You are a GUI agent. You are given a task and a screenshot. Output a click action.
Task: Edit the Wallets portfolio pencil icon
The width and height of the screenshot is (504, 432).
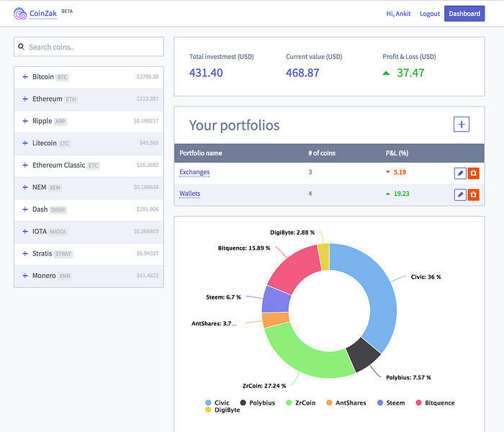click(460, 195)
